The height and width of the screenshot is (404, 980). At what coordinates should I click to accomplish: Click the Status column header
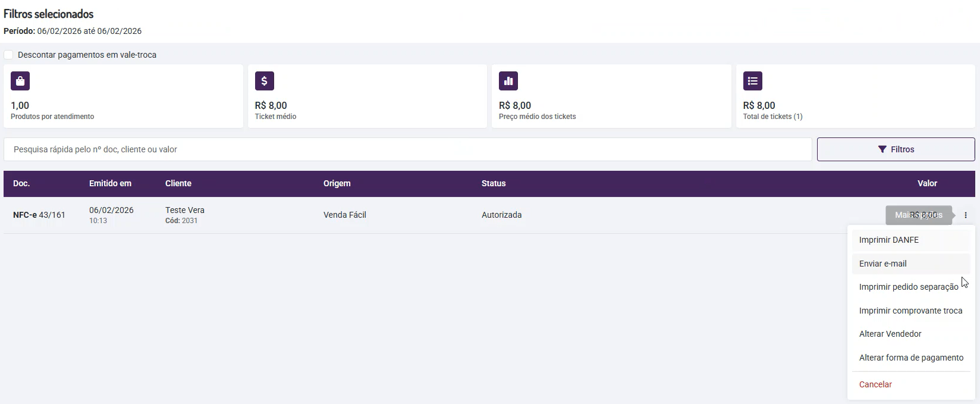click(494, 183)
